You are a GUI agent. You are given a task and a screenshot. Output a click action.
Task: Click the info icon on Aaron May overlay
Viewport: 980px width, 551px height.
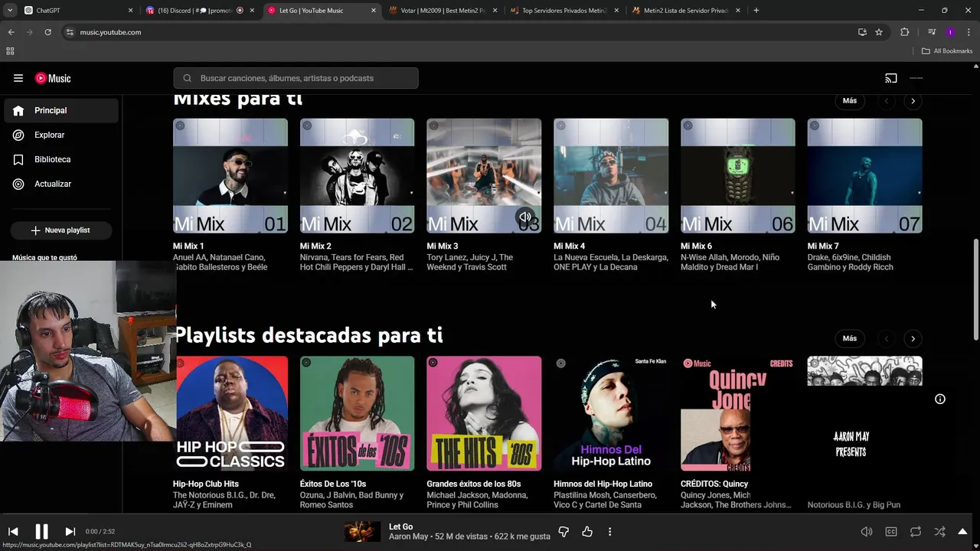940,399
